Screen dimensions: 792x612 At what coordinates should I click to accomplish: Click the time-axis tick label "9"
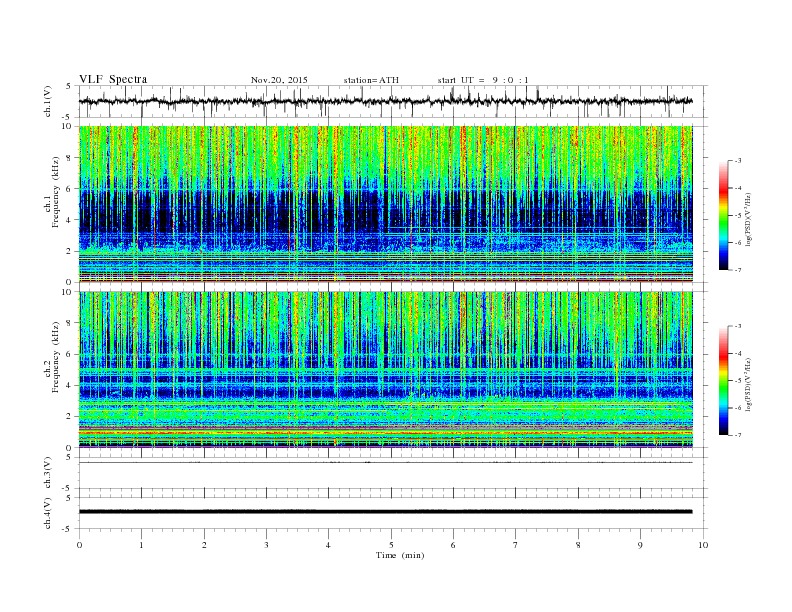[640, 545]
